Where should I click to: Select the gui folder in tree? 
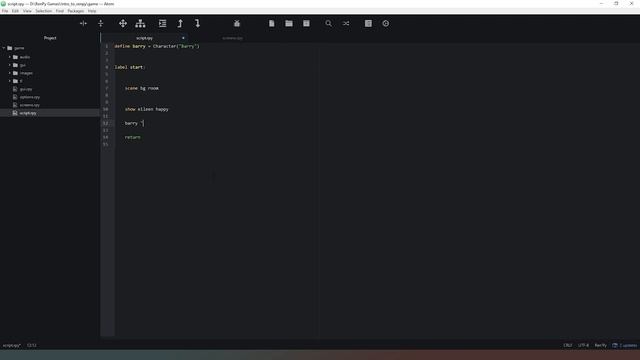(22, 65)
